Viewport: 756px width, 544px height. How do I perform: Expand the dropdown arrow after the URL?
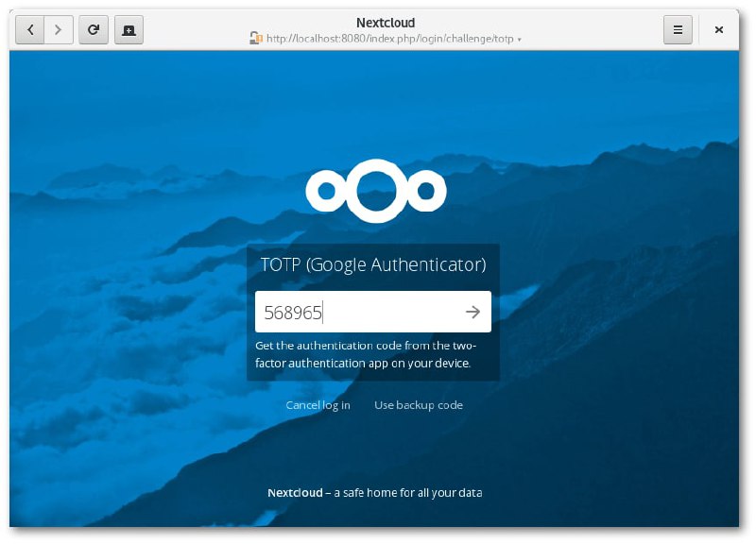click(x=519, y=40)
